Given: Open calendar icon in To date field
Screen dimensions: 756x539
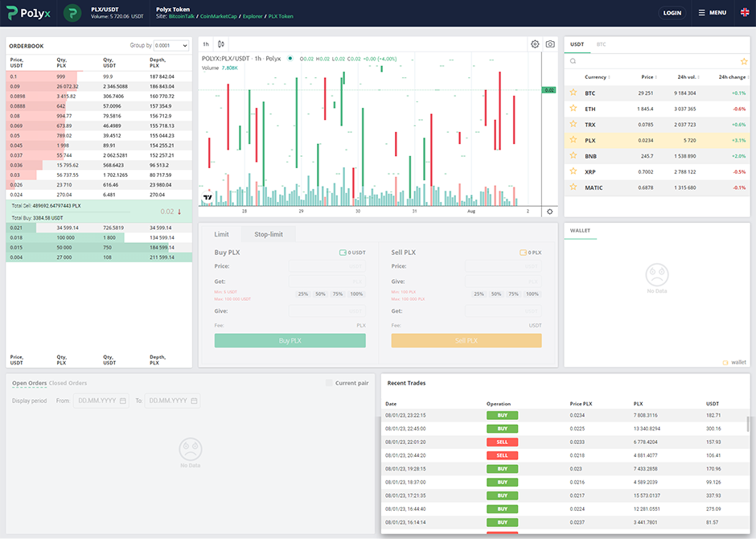Looking at the screenshot, I should tap(194, 401).
